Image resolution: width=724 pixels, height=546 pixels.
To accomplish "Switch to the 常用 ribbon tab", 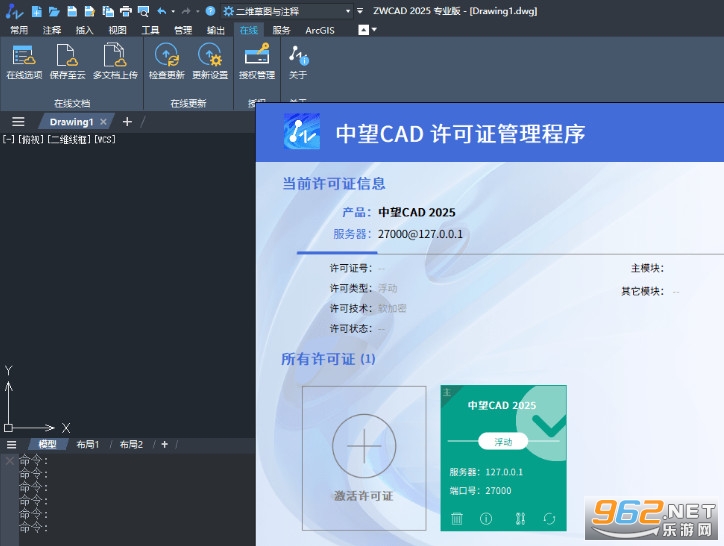I will pos(19,30).
